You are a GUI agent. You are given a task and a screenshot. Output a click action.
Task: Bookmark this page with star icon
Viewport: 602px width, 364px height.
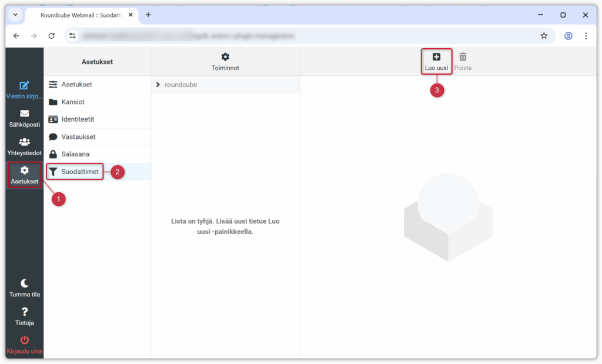pos(544,36)
